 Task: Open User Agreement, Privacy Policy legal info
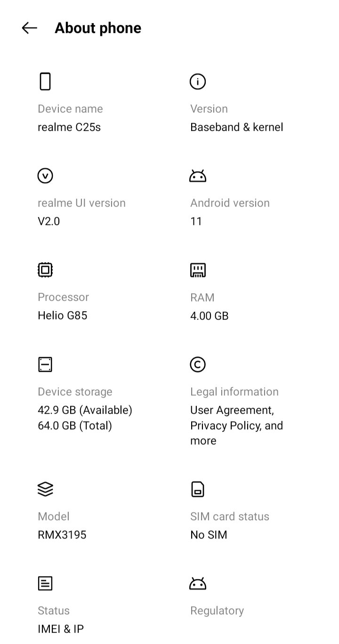click(x=237, y=426)
